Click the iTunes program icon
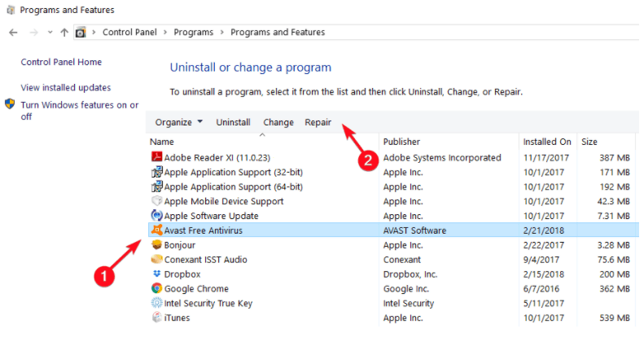Screen dimensions: 644x342 pos(156,318)
